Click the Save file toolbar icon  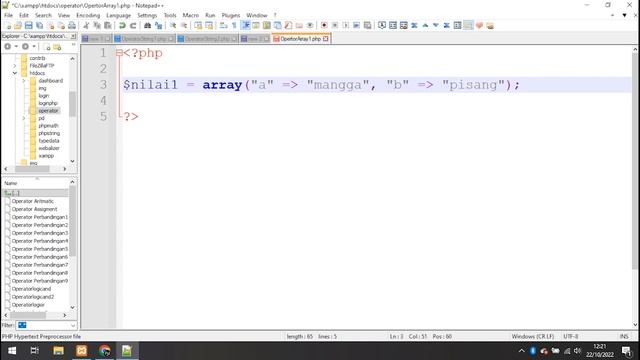tap(29, 25)
